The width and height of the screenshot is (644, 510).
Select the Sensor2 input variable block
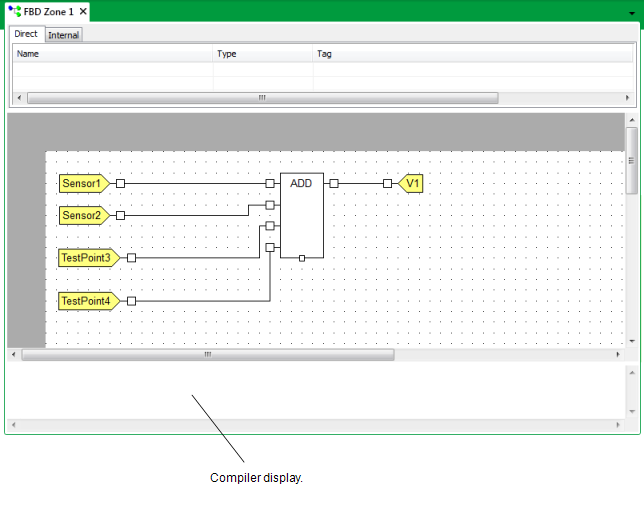[84, 216]
